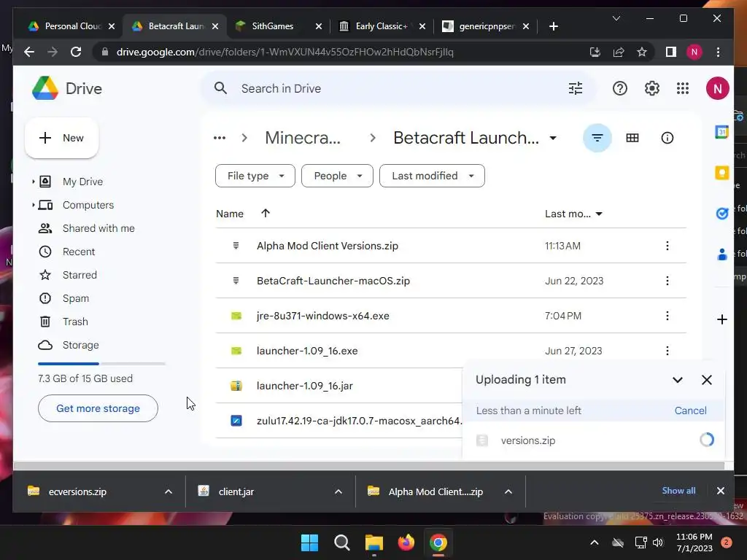
Task: Open the Google apps grid
Action: click(683, 88)
